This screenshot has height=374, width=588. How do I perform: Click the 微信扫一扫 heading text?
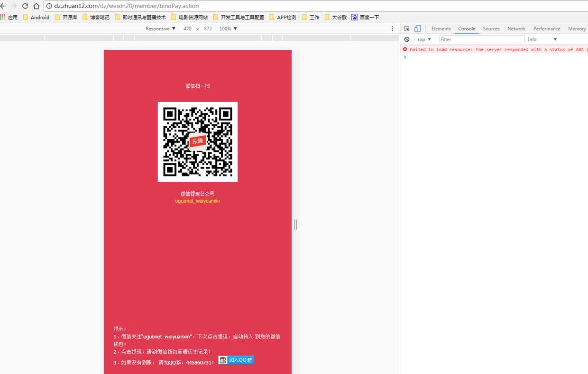coord(198,86)
